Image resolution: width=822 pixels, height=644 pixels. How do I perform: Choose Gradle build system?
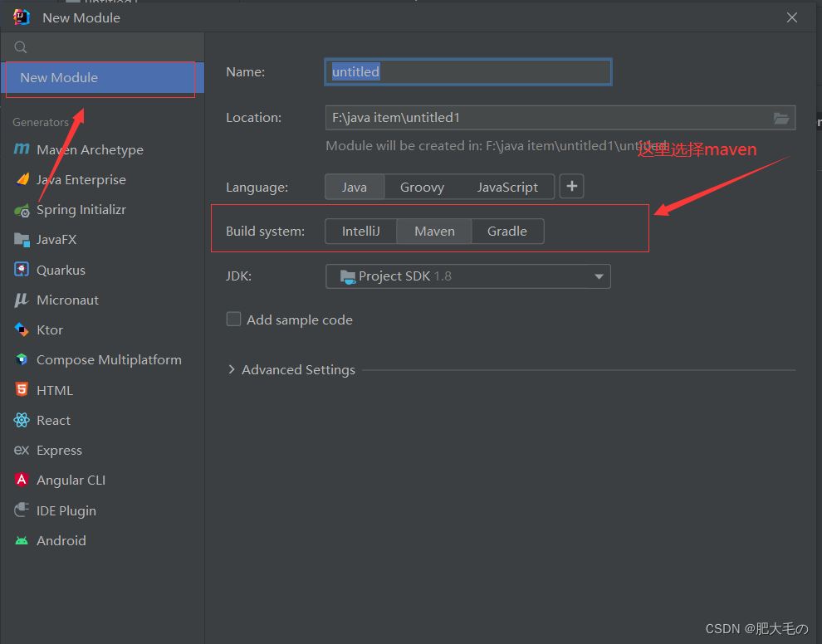point(507,231)
